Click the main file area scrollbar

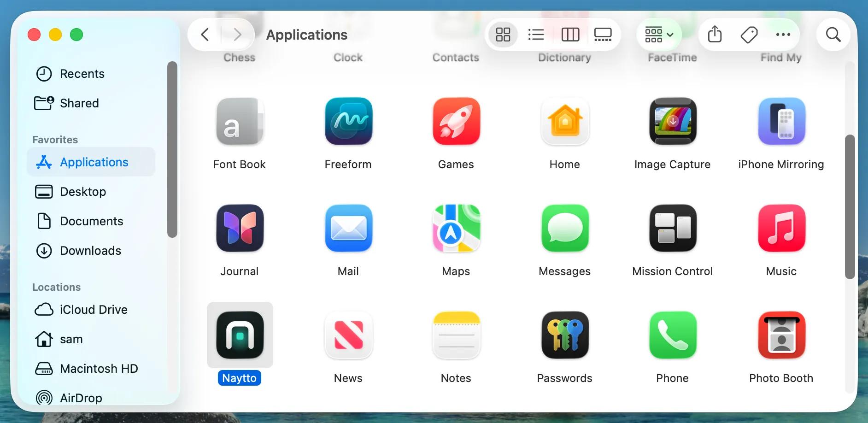(850, 206)
